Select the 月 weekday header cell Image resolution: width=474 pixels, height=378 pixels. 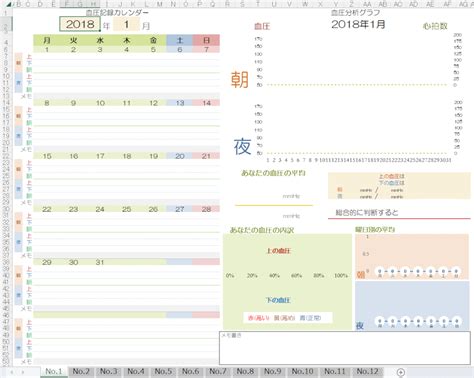tap(47, 40)
